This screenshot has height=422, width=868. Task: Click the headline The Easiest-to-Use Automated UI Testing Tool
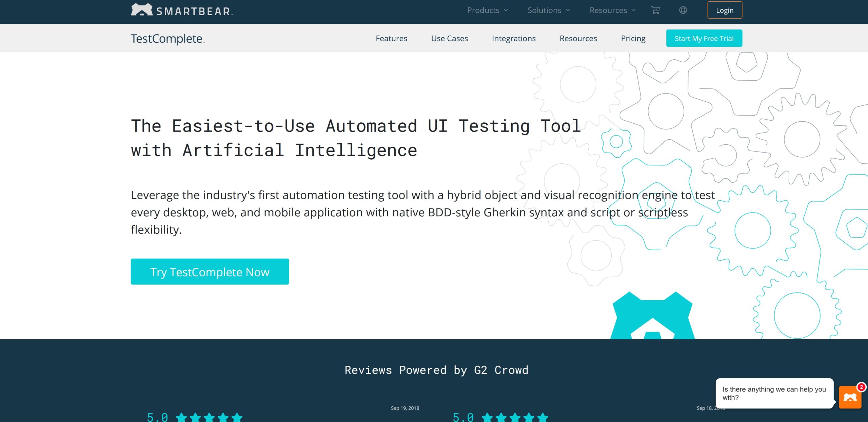(356, 126)
